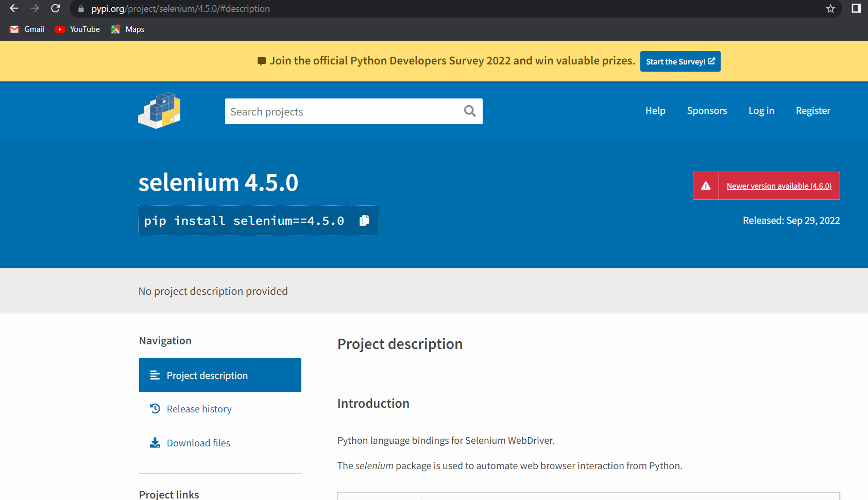Open PyPI homepage via the logo

(159, 110)
